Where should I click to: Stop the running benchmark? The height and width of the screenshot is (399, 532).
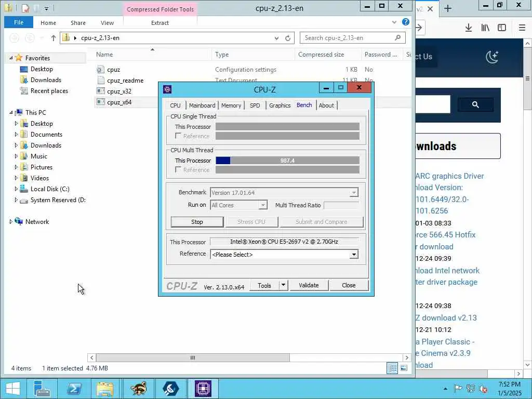tap(197, 222)
